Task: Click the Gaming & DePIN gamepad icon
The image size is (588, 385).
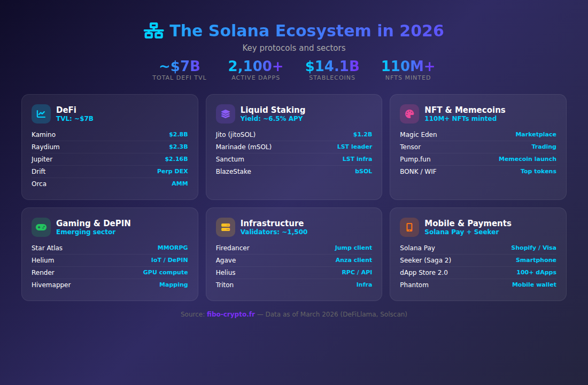Action: click(41, 227)
